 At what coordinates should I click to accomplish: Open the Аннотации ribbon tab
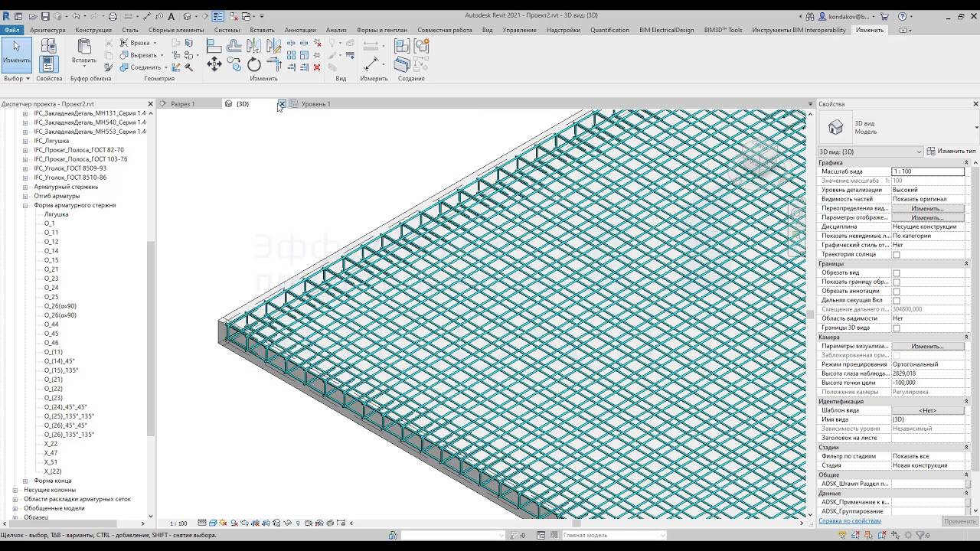(299, 30)
